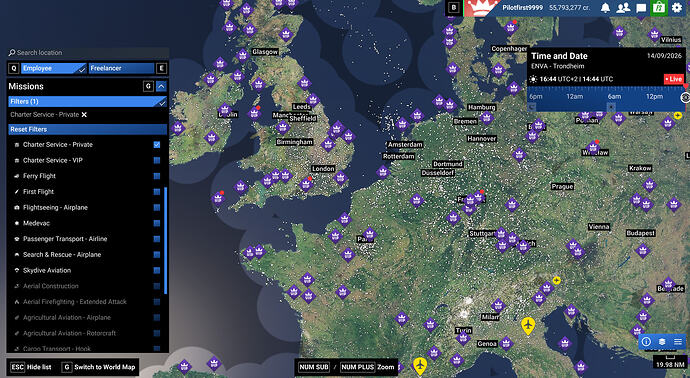The height and width of the screenshot is (378, 690).
Task: Toggle the eye icon beside time slider
Action: coord(686,97)
